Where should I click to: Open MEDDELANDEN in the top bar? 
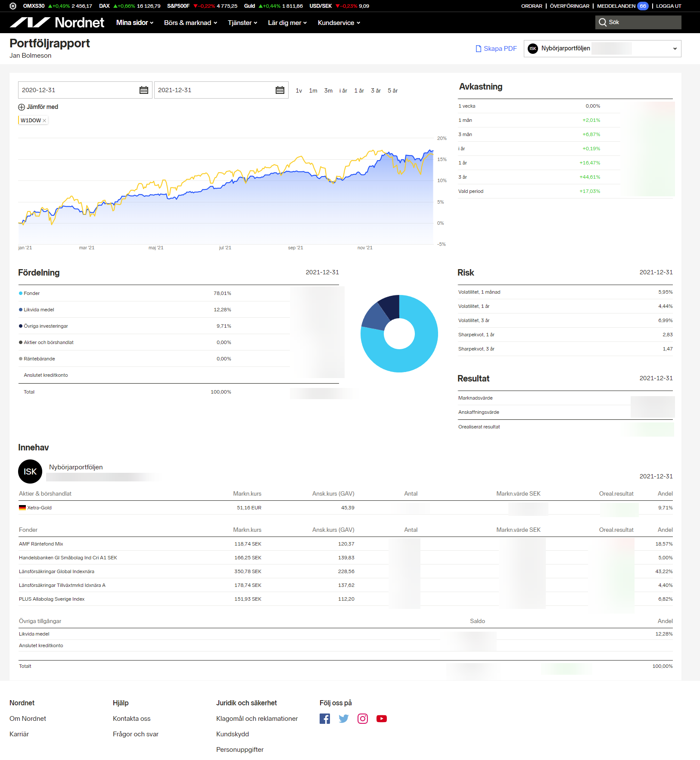(x=616, y=6)
